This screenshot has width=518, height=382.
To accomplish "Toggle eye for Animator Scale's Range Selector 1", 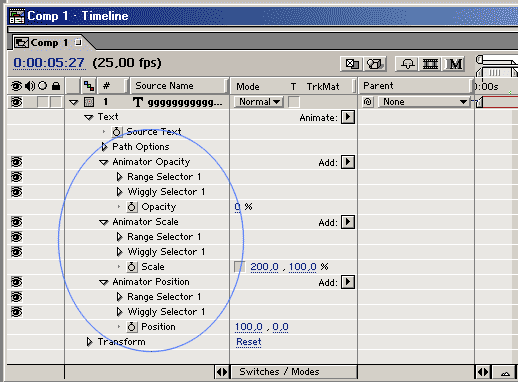I will [16, 237].
